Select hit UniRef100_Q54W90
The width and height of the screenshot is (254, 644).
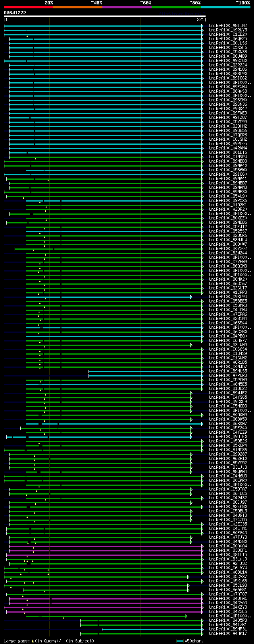point(228,196)
